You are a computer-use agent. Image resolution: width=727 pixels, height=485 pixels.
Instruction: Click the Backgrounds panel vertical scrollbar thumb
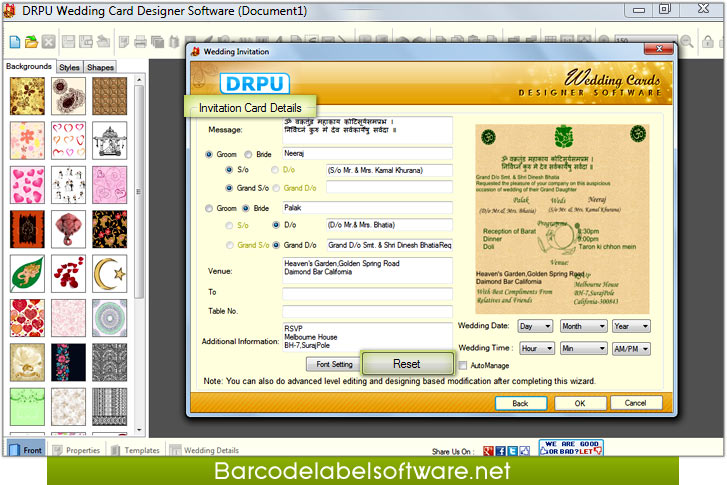point(139,191)
